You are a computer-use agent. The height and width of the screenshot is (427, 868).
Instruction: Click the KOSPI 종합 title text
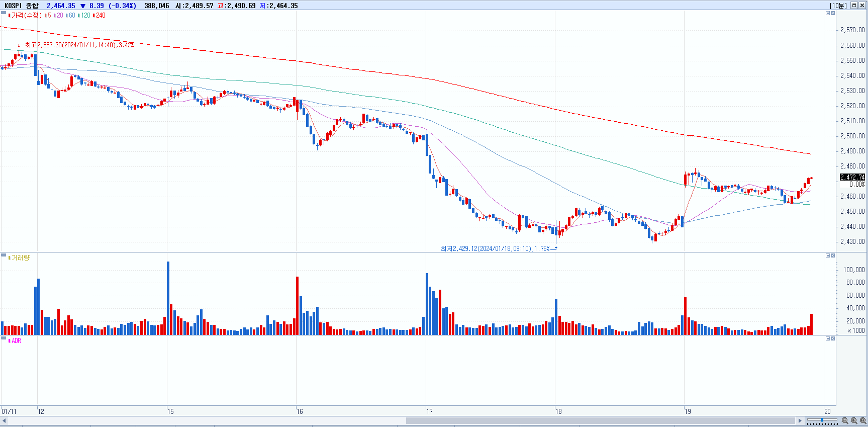pyautogui.click(x=21, y=6)
